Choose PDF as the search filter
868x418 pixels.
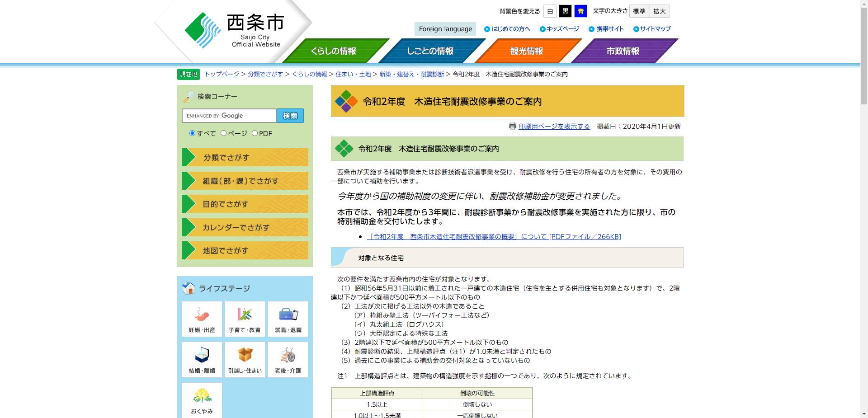pos(255,133)
